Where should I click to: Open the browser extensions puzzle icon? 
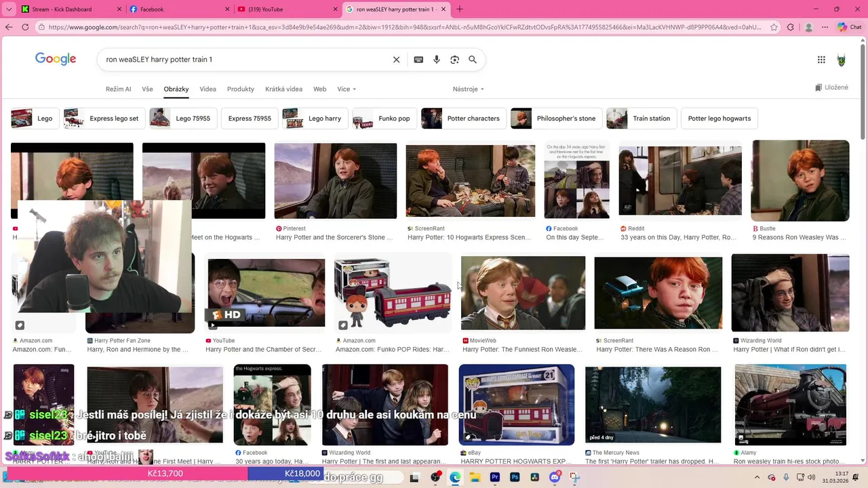pyautogui.click(x=791, y=27)
